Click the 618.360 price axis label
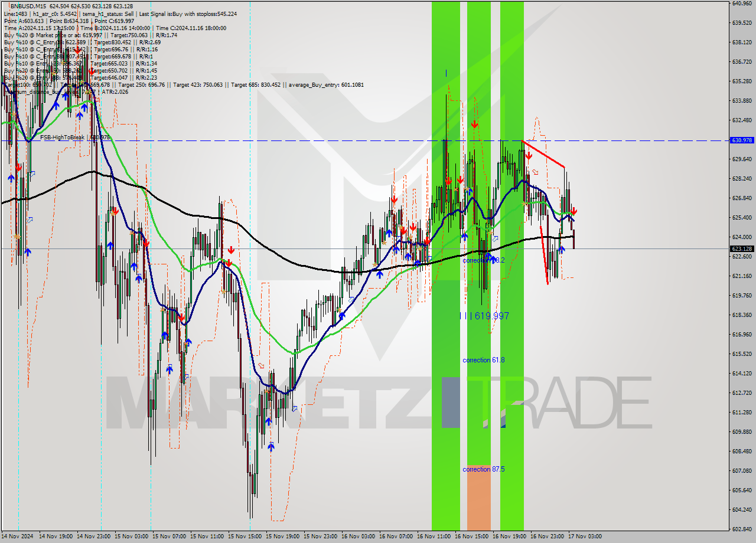Viewport: 756px width, 543px height. click(x=742, y=315)
